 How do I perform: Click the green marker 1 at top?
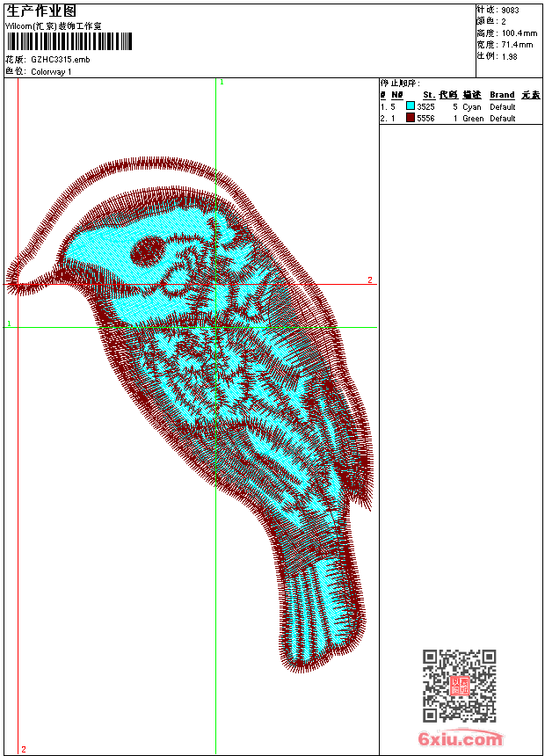pyautogui.click(x=222, y=82)
